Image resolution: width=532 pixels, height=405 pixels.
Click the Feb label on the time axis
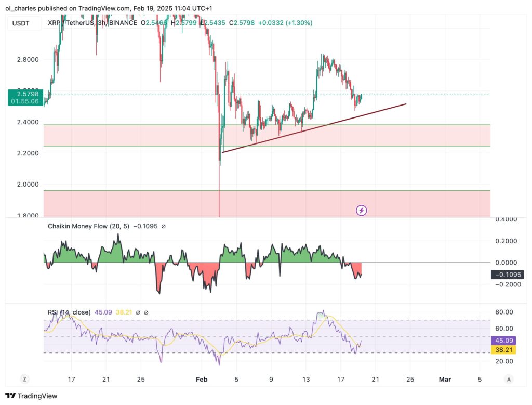tap(202, 380)
